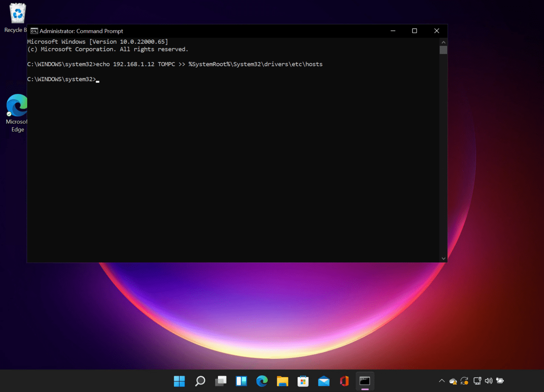
Task: Open the Start menu
Action: [179, 381]
